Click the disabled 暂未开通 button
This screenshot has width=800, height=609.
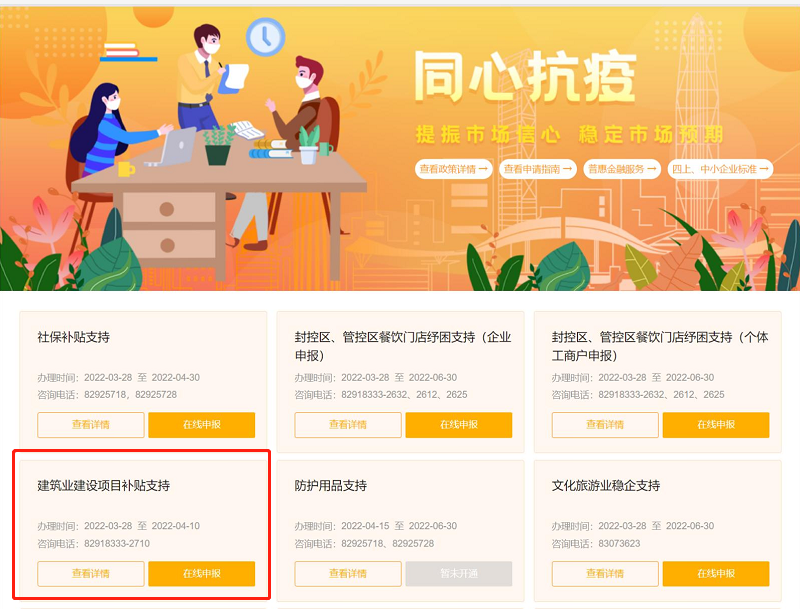tap(459, 574)
